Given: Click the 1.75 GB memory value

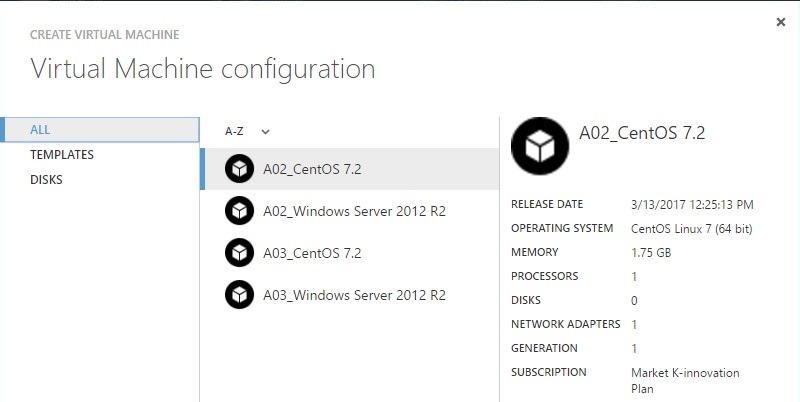Looking at the screenshot, I should tap(652, 252).
